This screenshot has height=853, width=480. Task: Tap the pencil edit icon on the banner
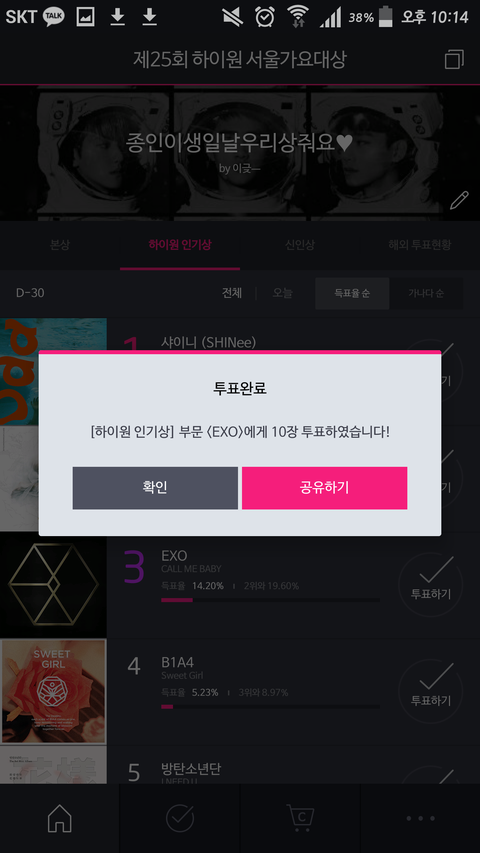coord(459,200)
